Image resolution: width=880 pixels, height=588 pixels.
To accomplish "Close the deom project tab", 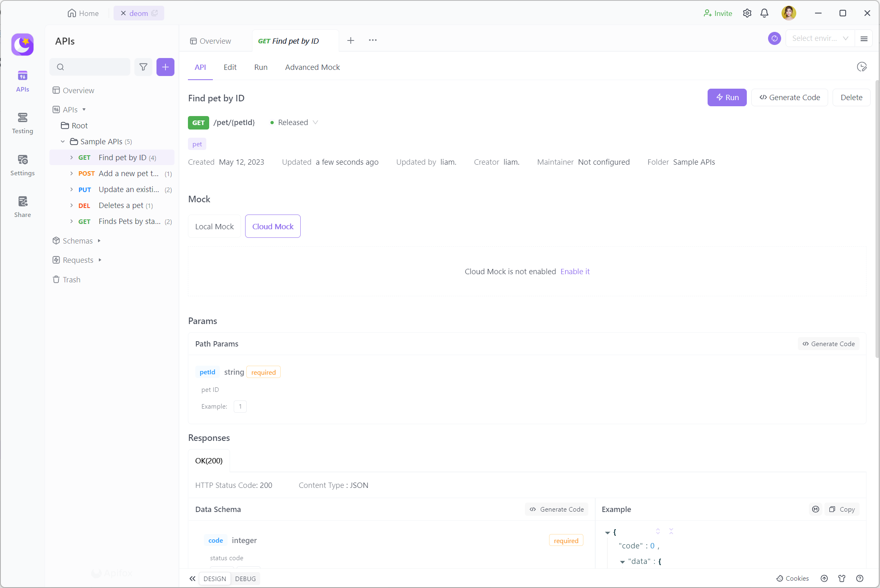I will tap(123, 13).
